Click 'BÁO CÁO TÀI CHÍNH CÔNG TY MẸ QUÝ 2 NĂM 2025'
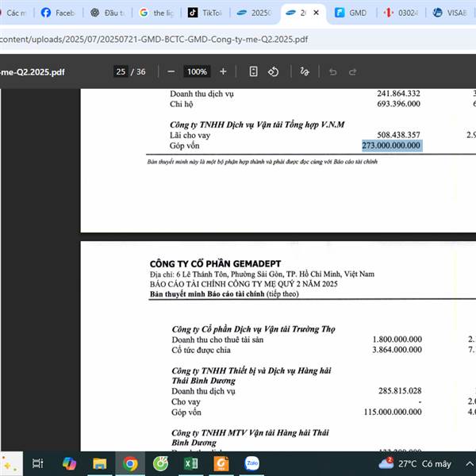 [x=244, y=284]
